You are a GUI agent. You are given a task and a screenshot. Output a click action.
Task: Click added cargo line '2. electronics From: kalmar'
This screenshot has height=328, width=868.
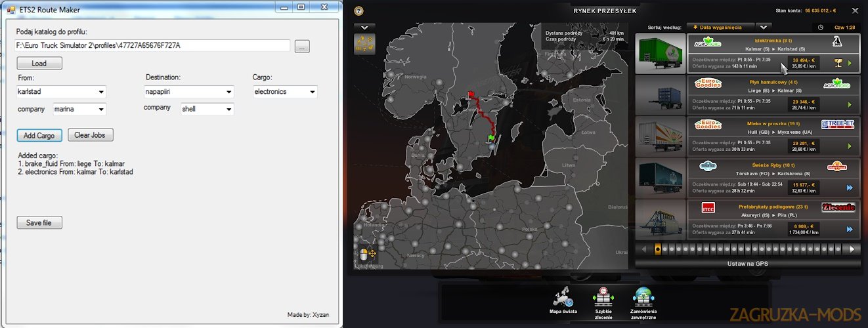[x=76, y=171]
